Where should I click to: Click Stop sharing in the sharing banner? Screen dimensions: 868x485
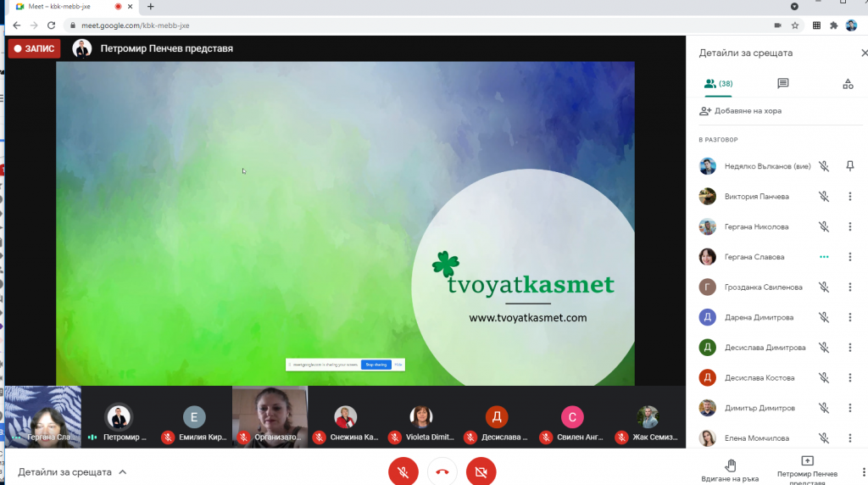coord(376,365)
